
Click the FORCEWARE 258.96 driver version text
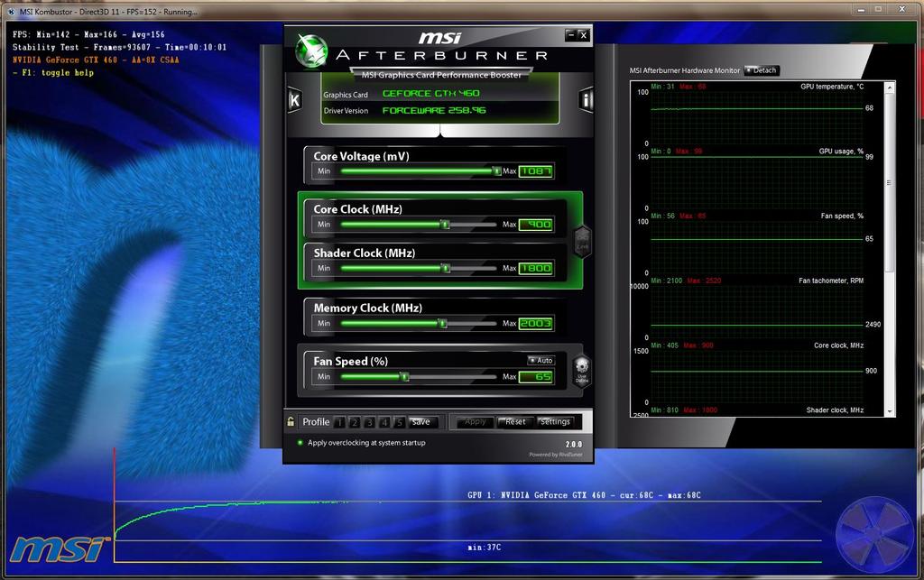pyautogui.click(x=434, y=110)
